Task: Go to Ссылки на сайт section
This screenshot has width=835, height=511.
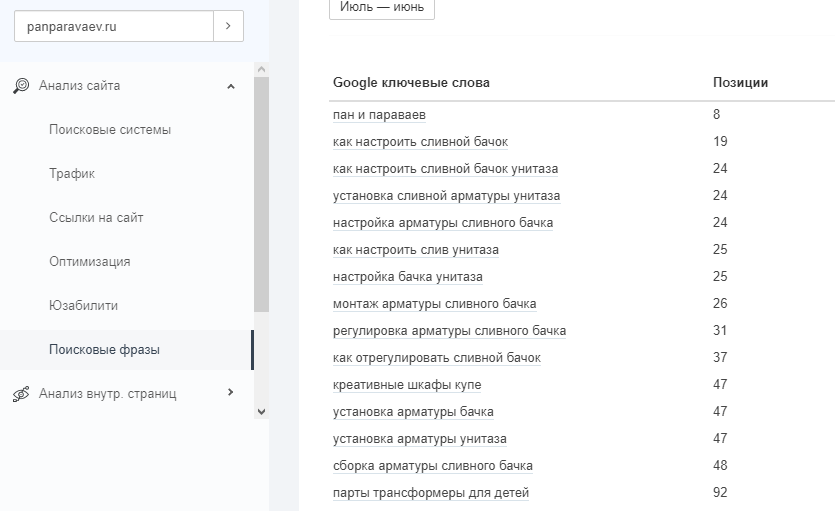Action: [103, 218]
